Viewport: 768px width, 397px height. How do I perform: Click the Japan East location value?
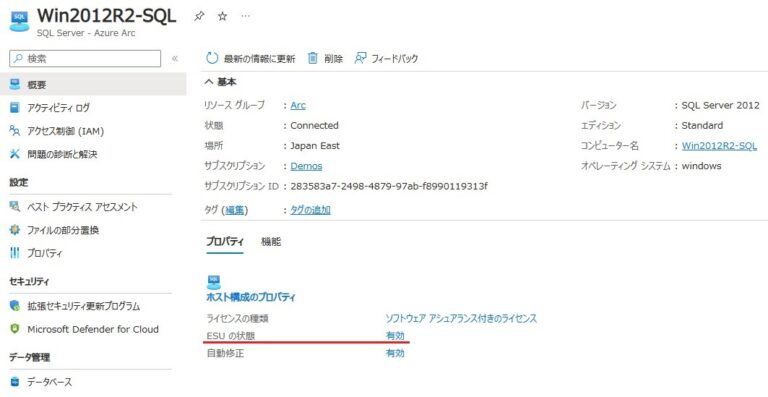pyautogui.click(x=315, y=145)
